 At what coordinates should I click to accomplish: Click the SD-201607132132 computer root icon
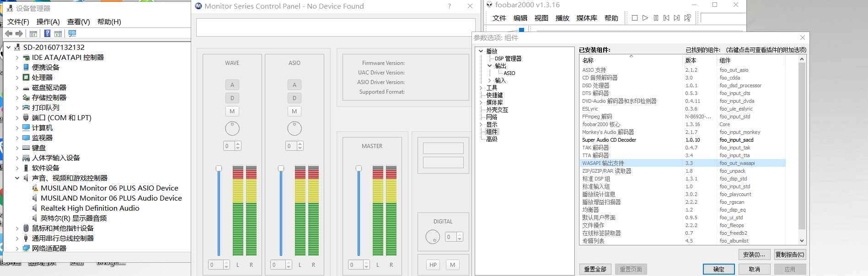(17, 47)
